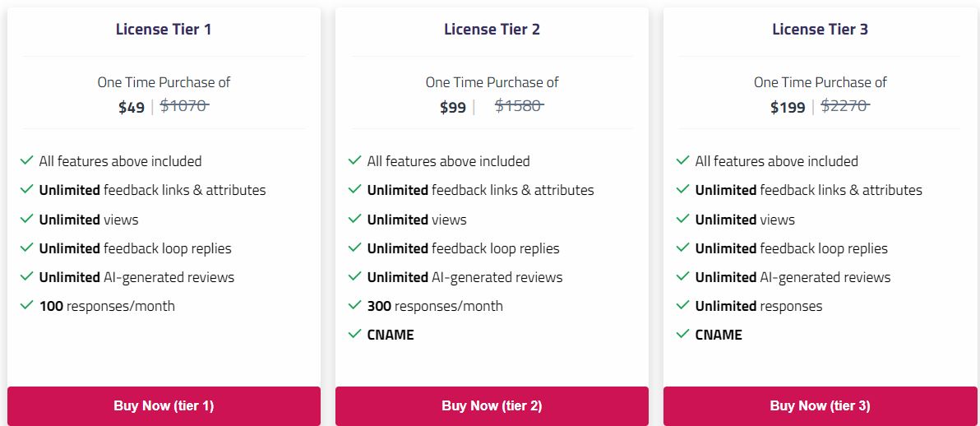This screenshot has height=426, width=980.
Task: Click the License Tier 1 heading
Action: click(x=164, y=30)
